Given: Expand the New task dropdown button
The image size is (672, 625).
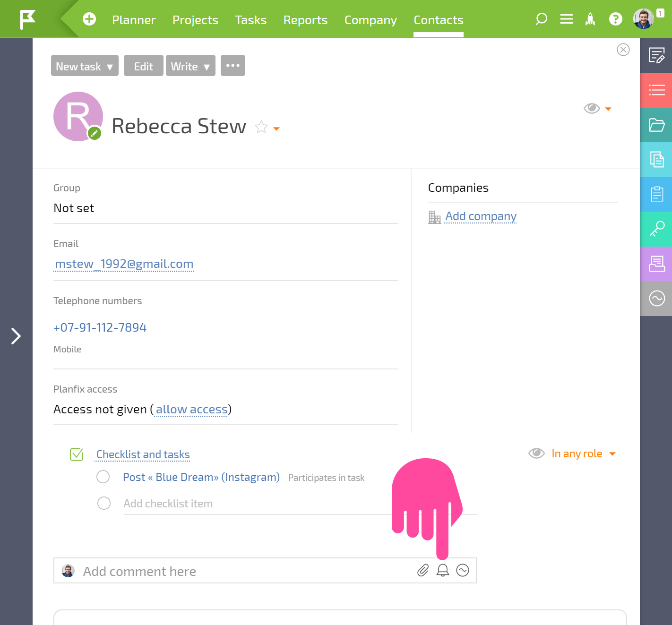Looking at the screenshot, I should 85,65.
